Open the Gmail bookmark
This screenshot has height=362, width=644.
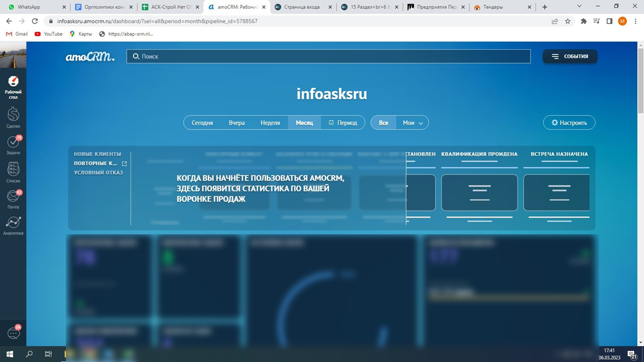coord(17,34)
